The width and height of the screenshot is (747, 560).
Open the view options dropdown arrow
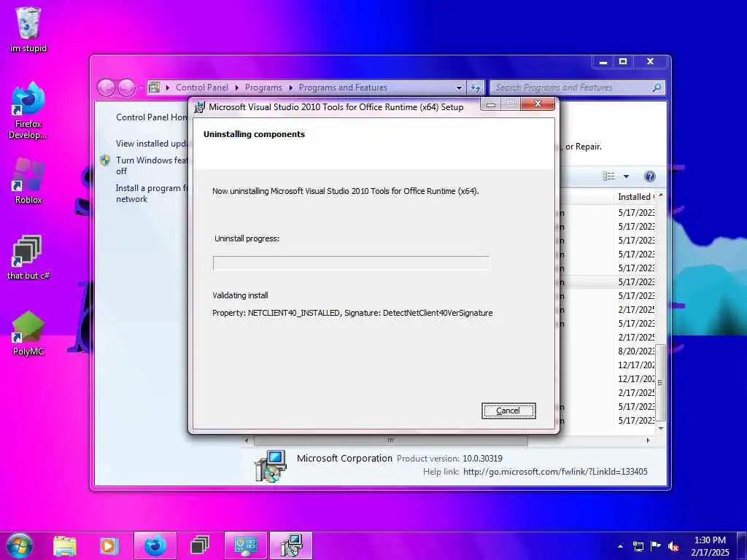click(626, 176)
